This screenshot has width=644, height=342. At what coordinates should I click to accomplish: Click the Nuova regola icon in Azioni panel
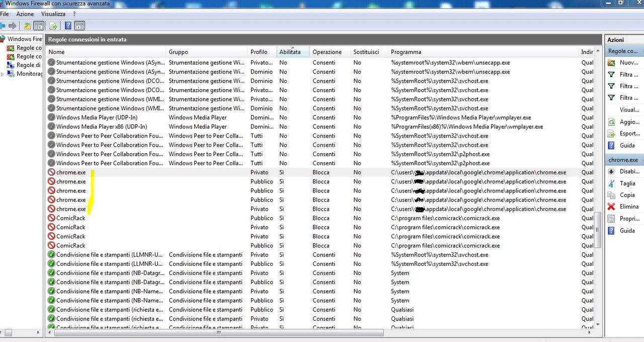(611, 63)
